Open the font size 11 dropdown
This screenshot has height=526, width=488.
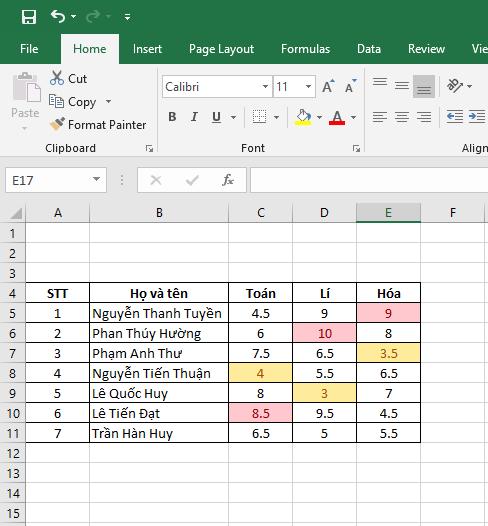click(308, 87)
